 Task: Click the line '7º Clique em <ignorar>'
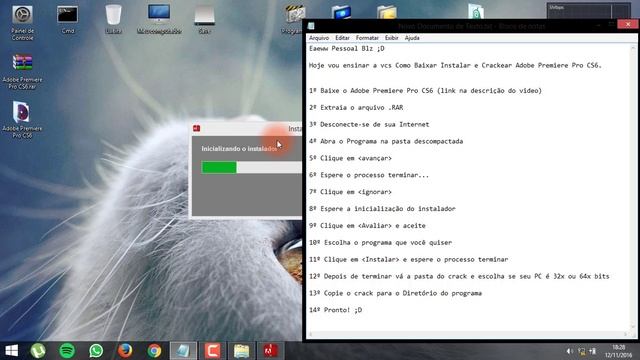pyautogui.click(x=350, y=192)
